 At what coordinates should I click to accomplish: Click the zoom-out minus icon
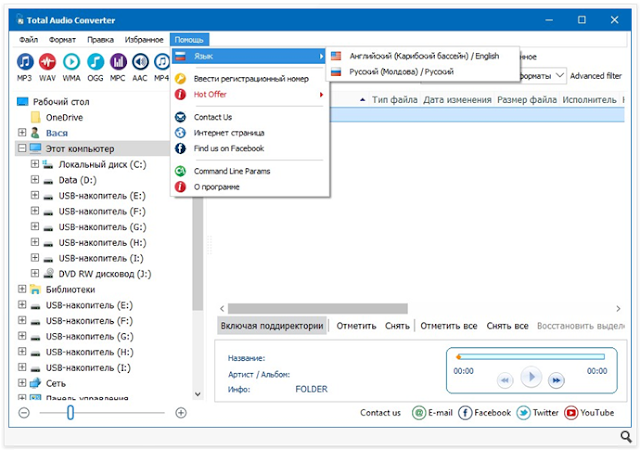click(x=24, y=413)
